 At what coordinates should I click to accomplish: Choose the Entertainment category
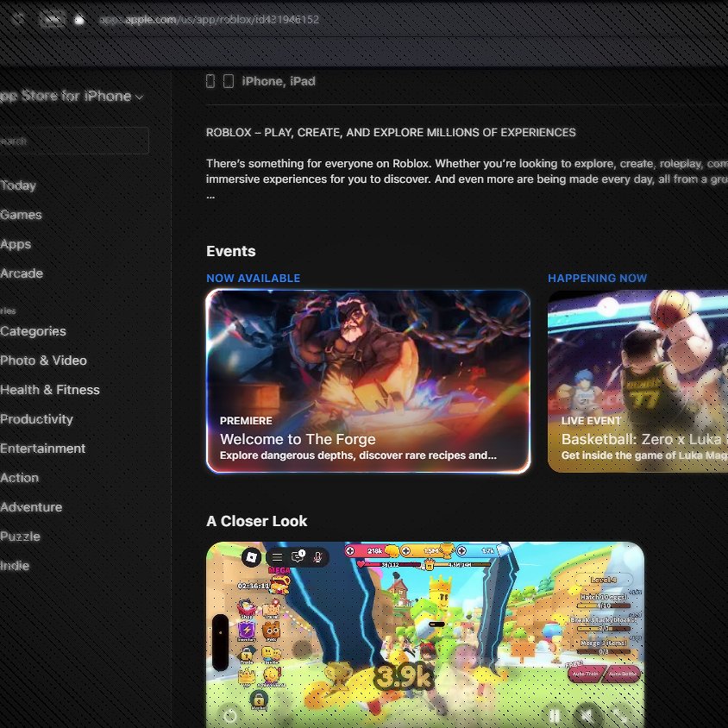point(43,449)
